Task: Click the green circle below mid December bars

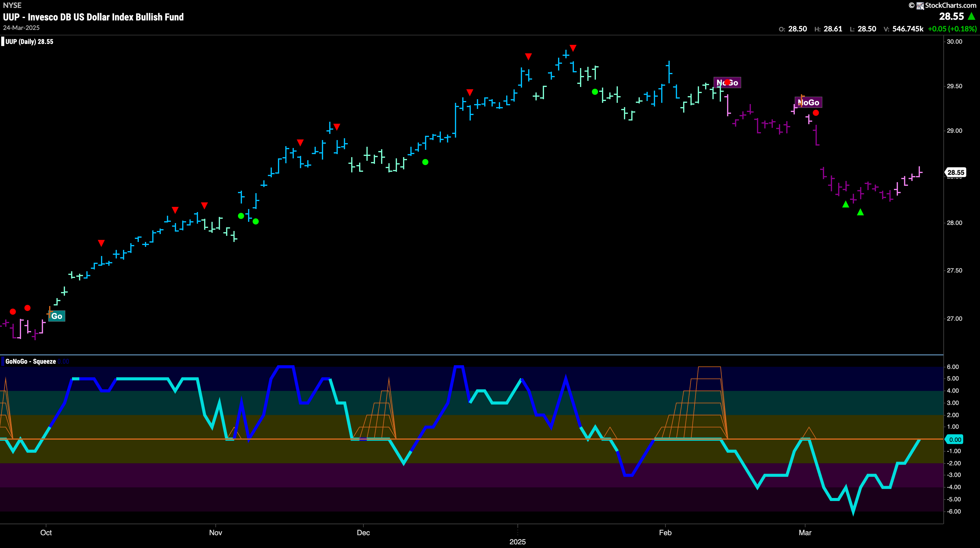Action: (425, 162)
